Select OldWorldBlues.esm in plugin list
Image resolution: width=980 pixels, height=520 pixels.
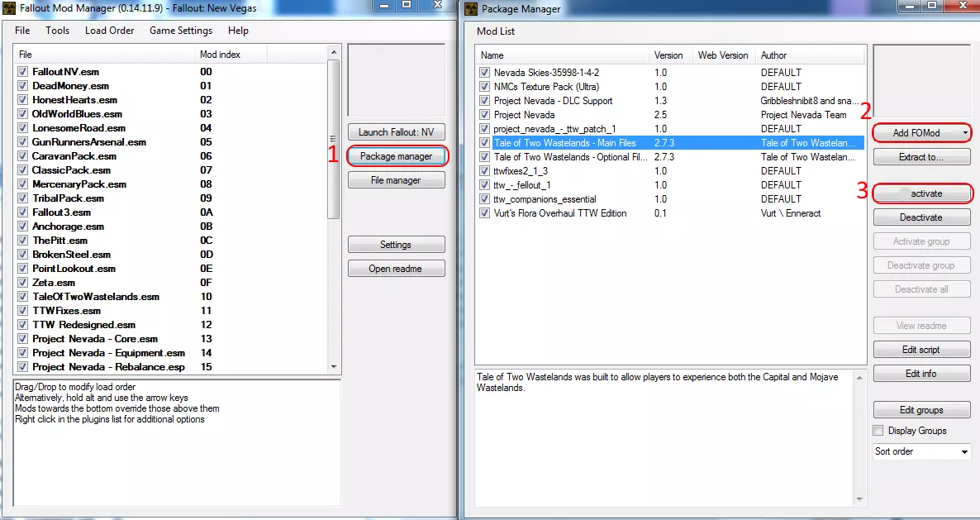coord(77,114)
